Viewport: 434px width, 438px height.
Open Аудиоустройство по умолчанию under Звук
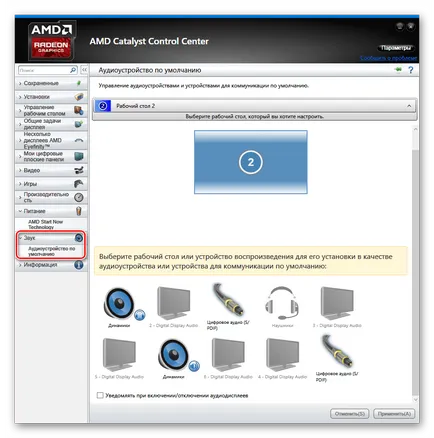click(51, 251)
